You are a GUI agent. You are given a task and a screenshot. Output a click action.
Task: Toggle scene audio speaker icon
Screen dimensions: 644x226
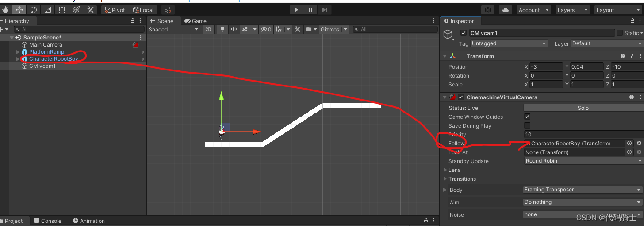[234, 29]
